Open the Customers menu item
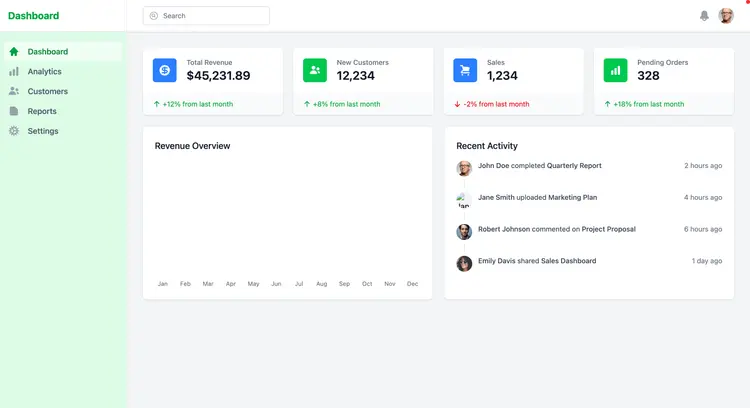The height and width of the screenshot is (408, 750). (63, 91)
